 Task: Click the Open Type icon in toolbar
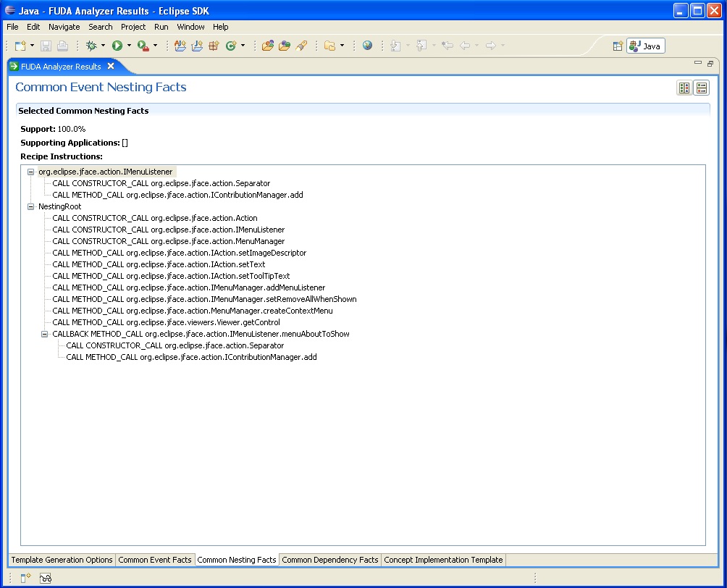click(x=267, y=46)
